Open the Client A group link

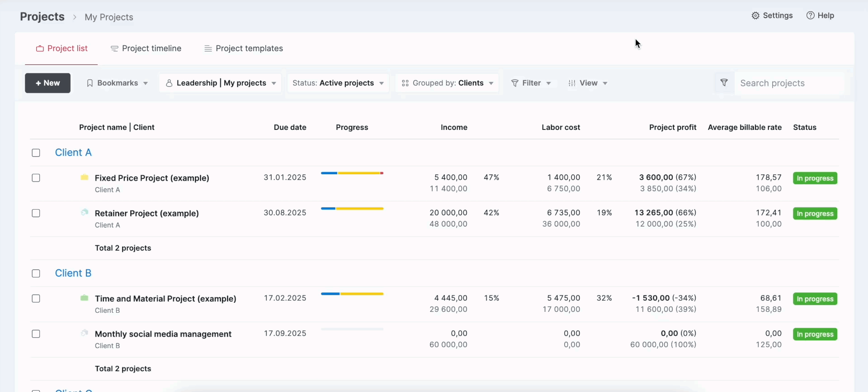(73, 153)
